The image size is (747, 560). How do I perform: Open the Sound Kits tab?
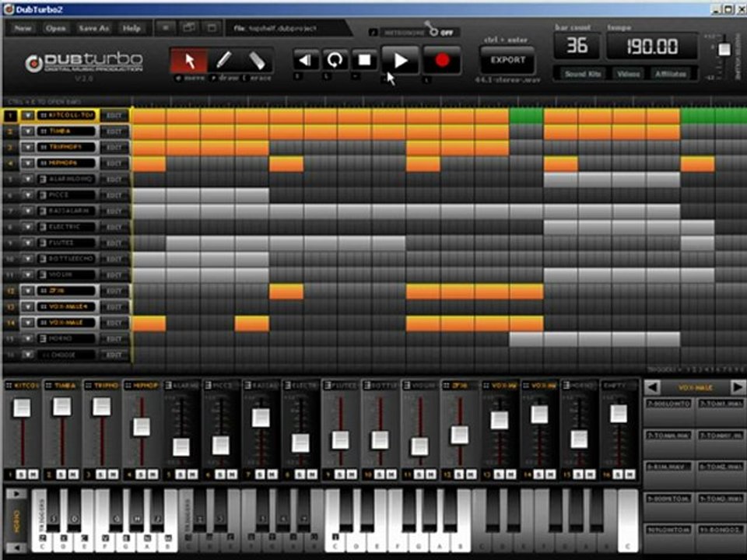[583, 74]
